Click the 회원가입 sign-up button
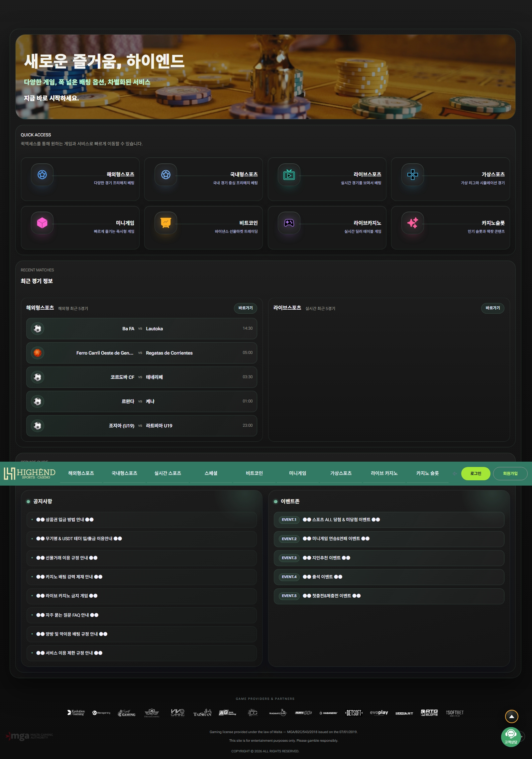The image size is (532, 759). 510,474
